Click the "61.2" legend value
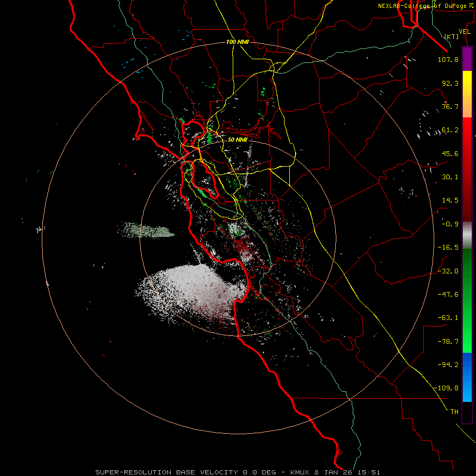This screenshot has width=476, height=476. coord(450,130)
